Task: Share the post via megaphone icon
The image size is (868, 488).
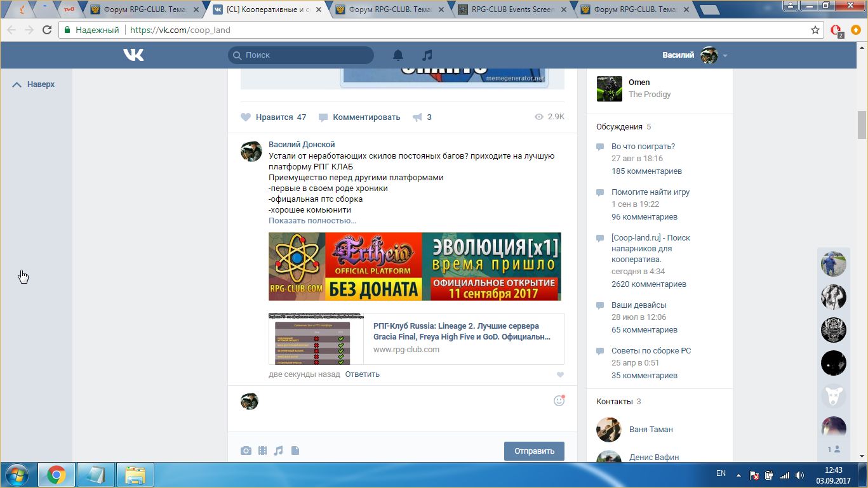Action: [422, 117]
